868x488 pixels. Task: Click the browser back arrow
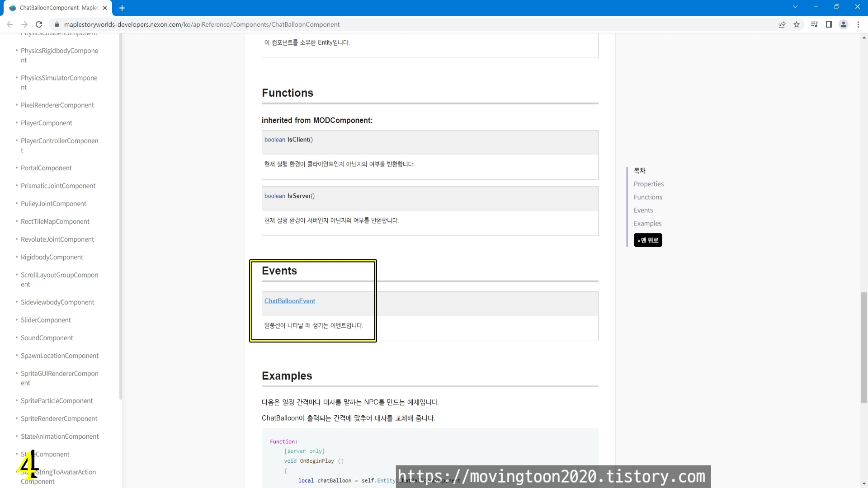[10, 24]
